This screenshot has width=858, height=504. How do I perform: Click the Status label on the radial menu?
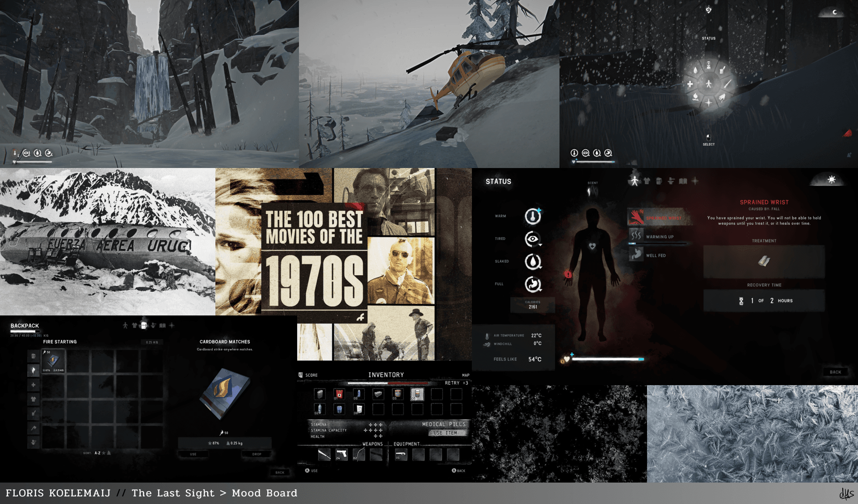pos(709,38)
